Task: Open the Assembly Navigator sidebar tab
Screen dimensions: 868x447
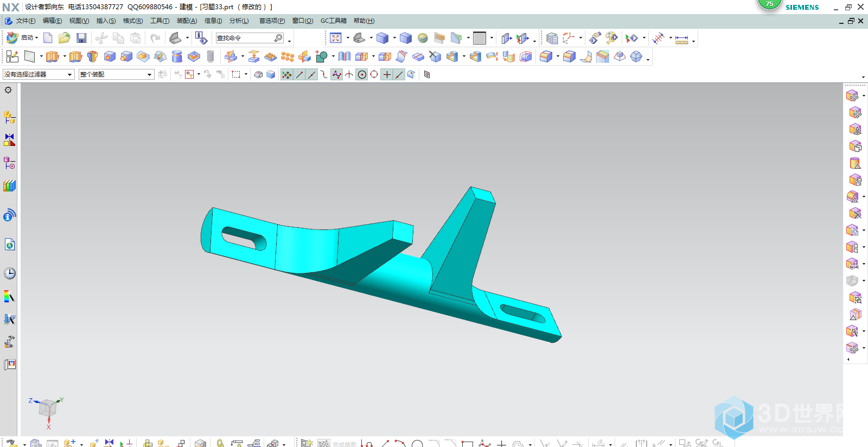Action: [x=9, y=117]
